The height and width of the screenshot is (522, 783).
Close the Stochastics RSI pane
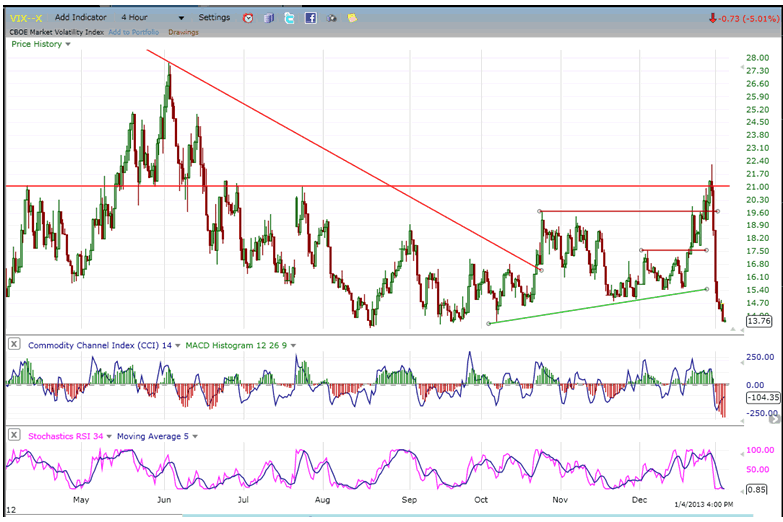pos(14,436)
